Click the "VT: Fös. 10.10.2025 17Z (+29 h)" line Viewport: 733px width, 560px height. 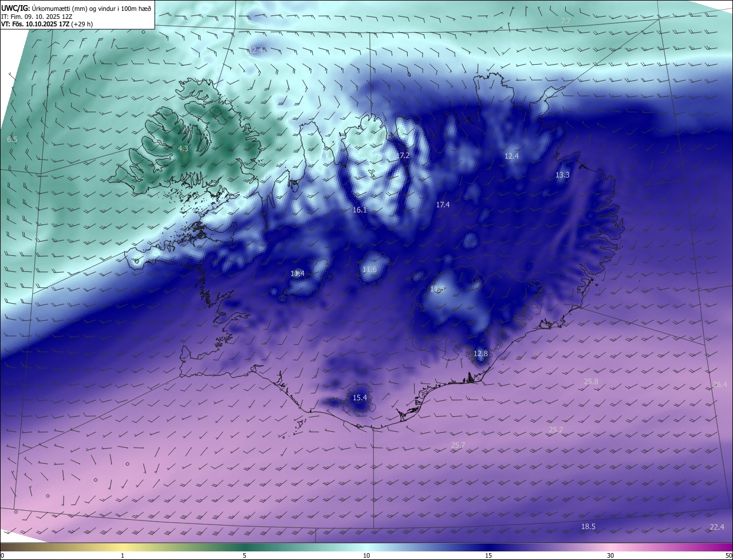47,24
